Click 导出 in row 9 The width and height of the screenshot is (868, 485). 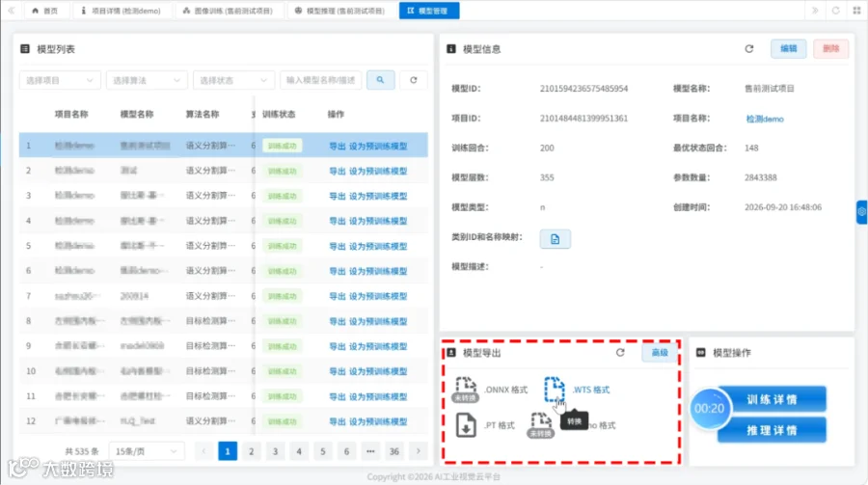pyautogui.click(x=338, y=346)
